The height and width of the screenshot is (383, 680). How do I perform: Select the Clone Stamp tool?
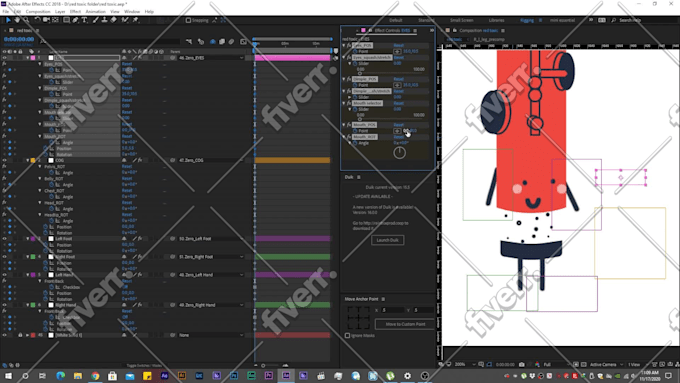pyautogui.click(x=105, y=20)
